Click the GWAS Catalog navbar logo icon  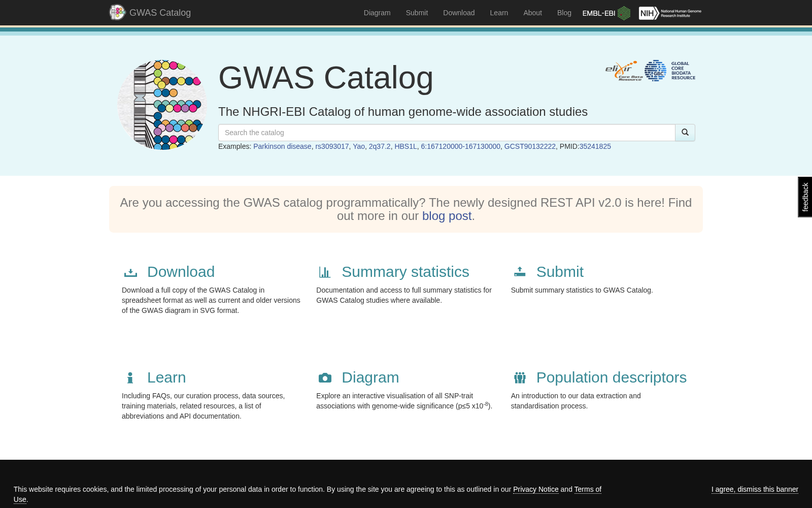[x=117, y=12]
